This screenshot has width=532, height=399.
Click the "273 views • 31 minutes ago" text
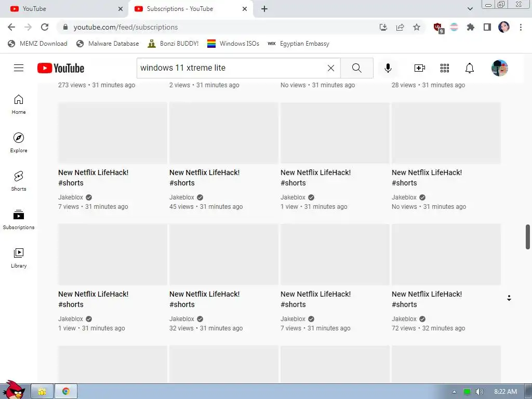(x=96, y=85)
